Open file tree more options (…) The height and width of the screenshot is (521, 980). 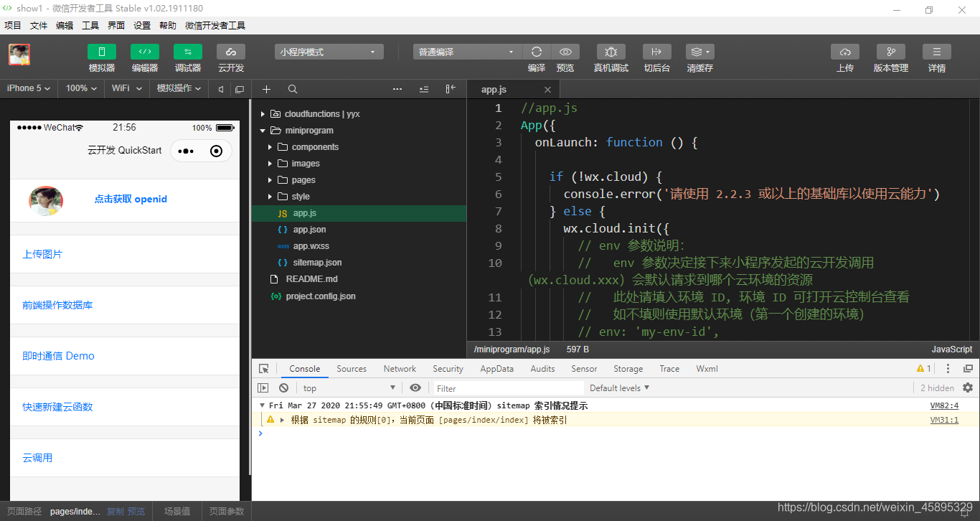coord(397,89)
